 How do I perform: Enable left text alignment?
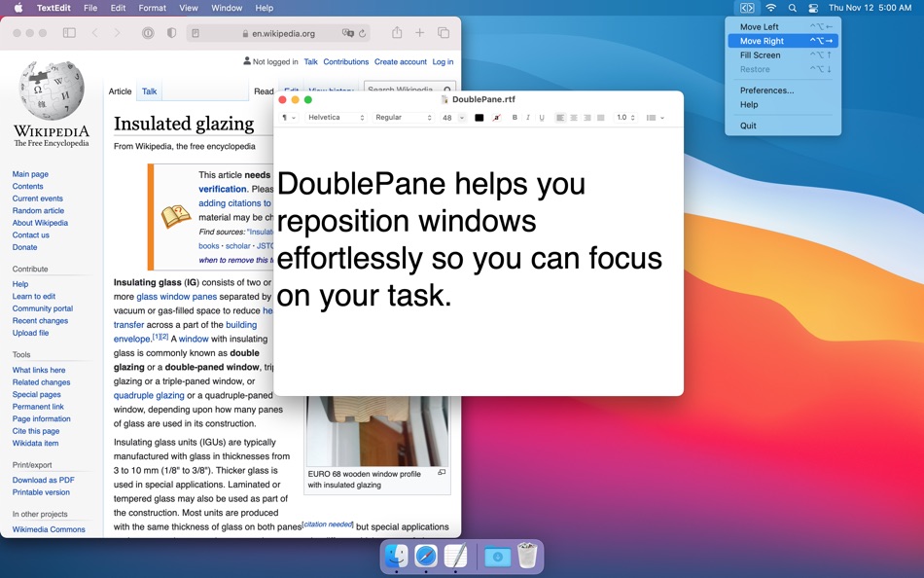coord(559,118)
